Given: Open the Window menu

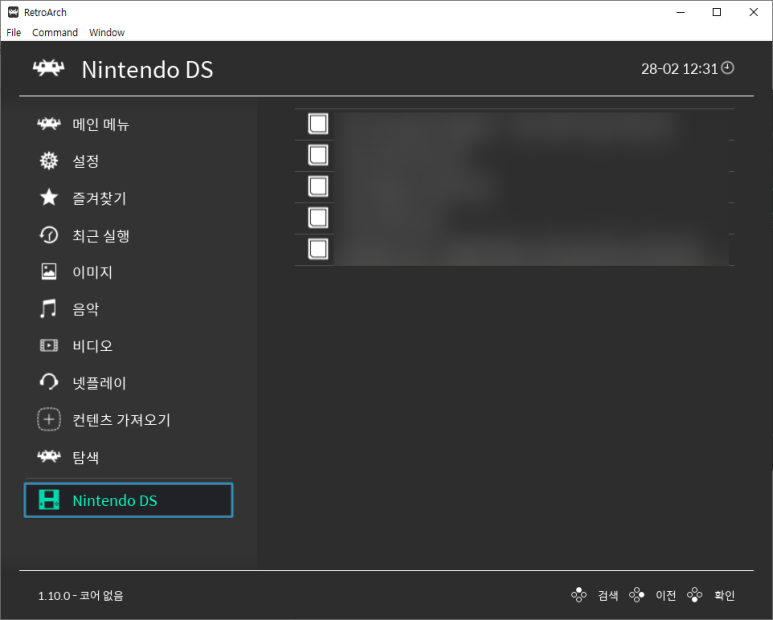Looking at the screenshot, I should (106, 33).
